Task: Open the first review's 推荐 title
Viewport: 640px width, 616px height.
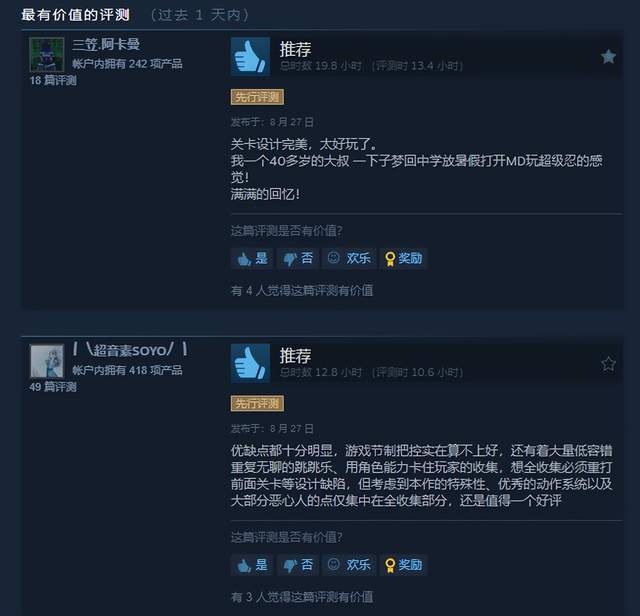Action: (296, 49)
